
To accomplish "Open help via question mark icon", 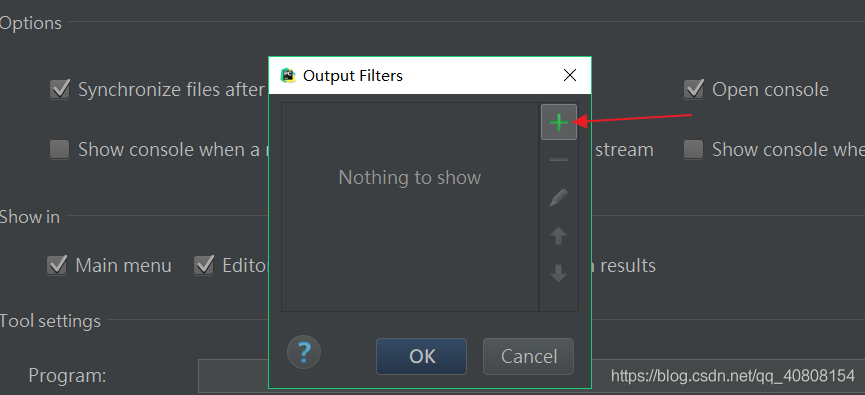I will (x=304, y=352).
